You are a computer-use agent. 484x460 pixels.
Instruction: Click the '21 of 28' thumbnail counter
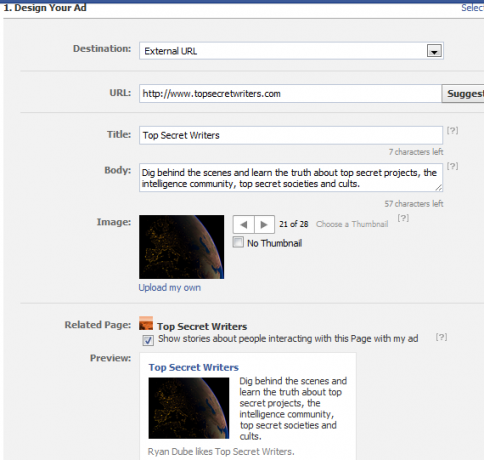[x=294, y=224]
